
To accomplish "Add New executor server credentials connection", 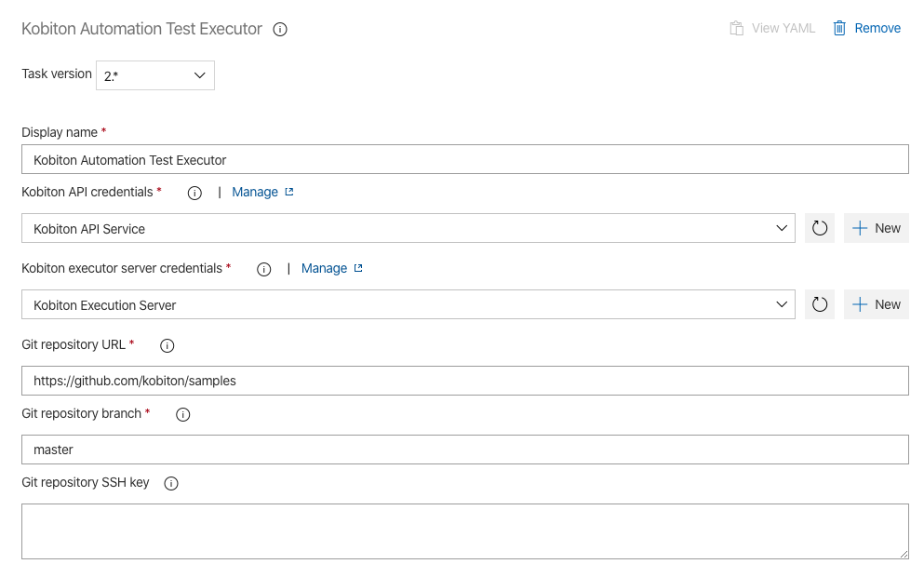I will [877, 304].
